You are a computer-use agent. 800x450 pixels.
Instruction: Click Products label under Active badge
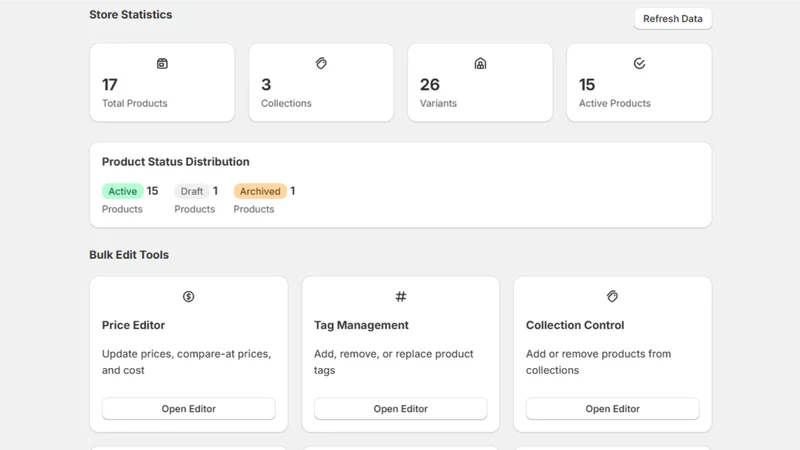(122, 209)
